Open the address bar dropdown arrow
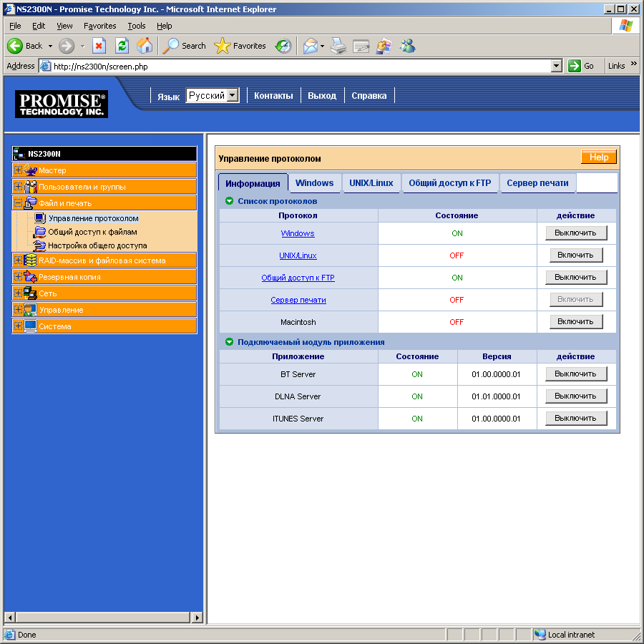The image size is (644, 644). 556,66
